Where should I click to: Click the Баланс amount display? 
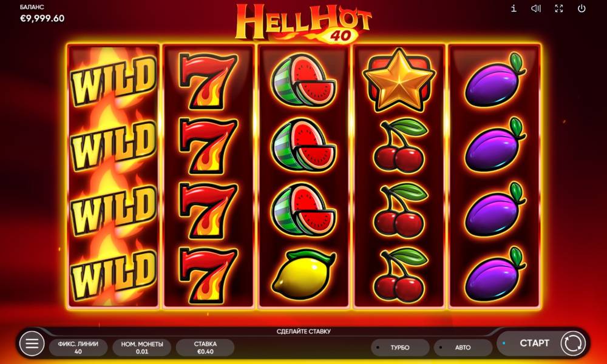tap(42, 18)
